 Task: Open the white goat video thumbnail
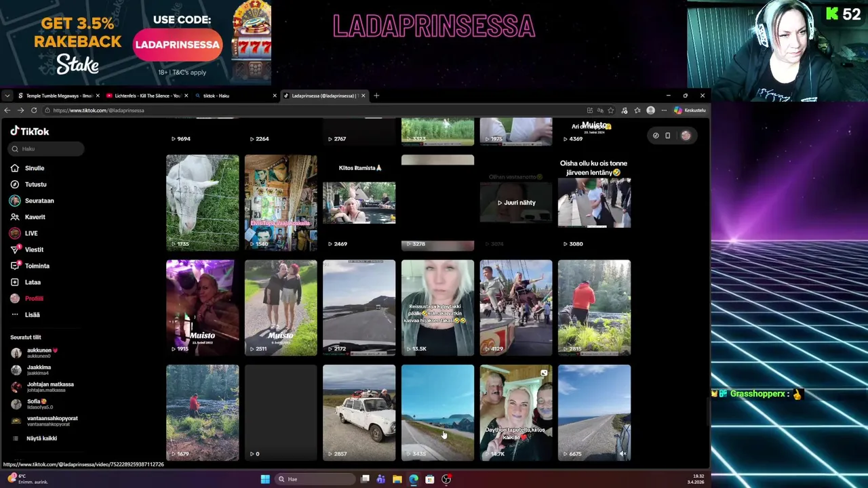point(203,203)
